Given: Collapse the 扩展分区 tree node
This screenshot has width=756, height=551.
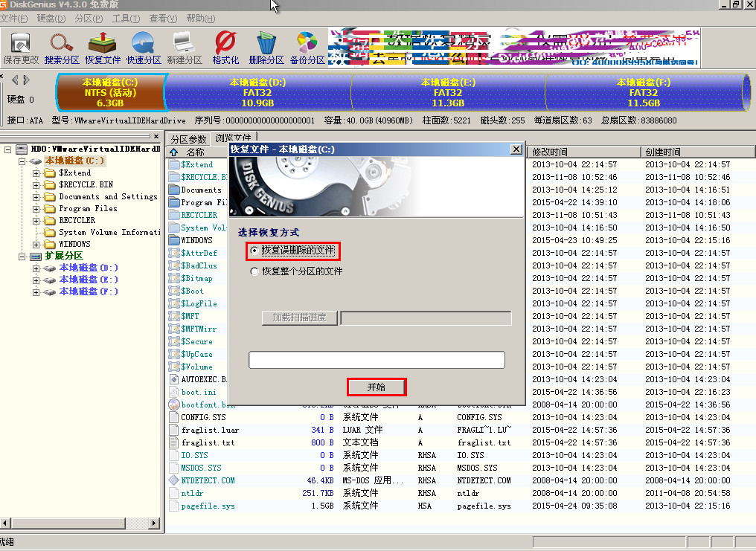Looking at the screenshot, I should pos(22,257).
